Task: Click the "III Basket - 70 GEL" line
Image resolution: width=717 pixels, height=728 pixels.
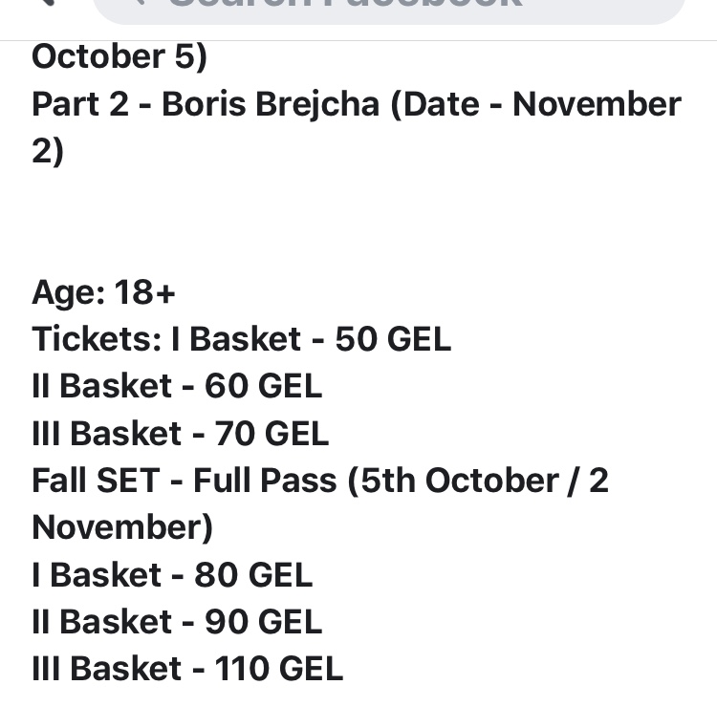Action: 180,434
